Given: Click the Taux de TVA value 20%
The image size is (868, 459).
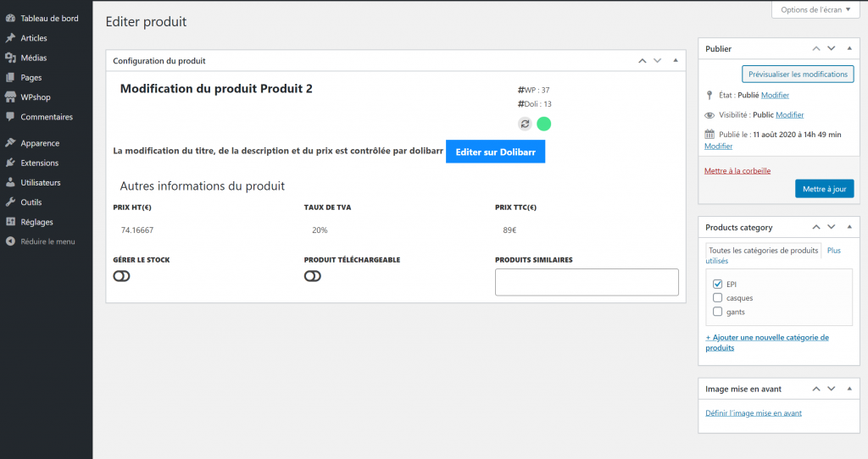Looking at the screenshot, I should click(320, 230).
